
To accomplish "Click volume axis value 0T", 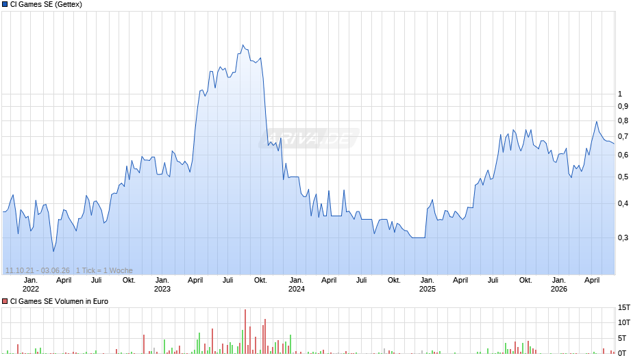I will click(622, 353).
